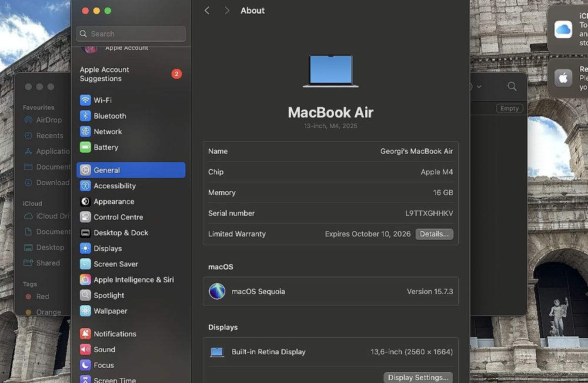
Task: Open Battery settings icon
Action: point(85,148)
